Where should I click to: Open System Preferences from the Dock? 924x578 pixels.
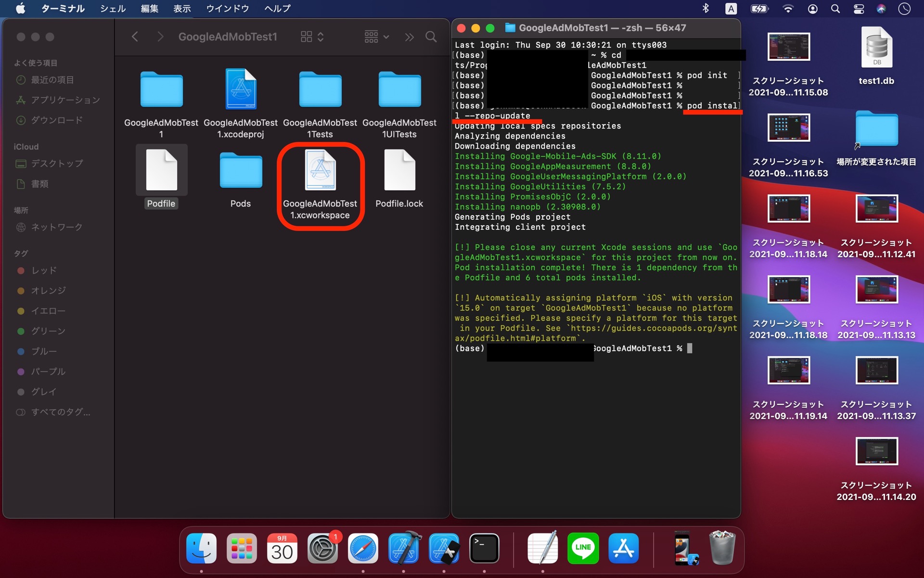[x=322, y=548]
